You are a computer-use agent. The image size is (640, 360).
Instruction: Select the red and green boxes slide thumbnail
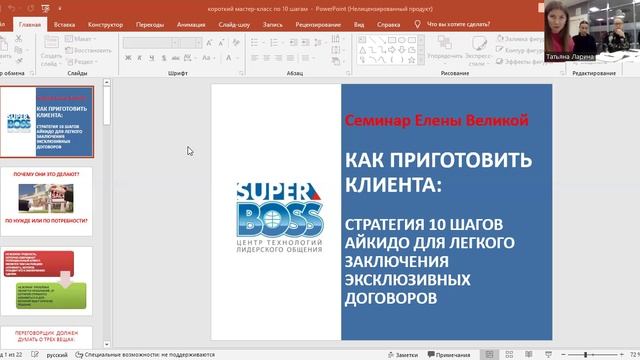tap(47, 281)
